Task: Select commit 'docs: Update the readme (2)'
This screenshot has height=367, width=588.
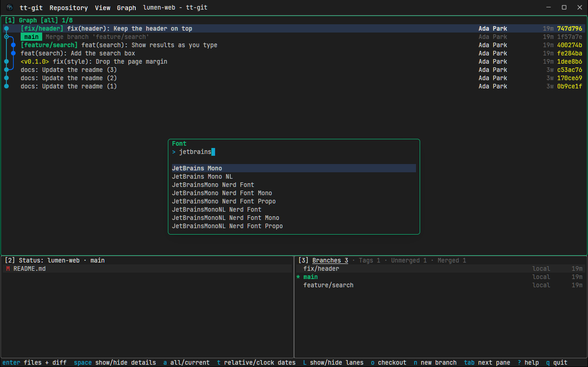Action: point(294,78)
